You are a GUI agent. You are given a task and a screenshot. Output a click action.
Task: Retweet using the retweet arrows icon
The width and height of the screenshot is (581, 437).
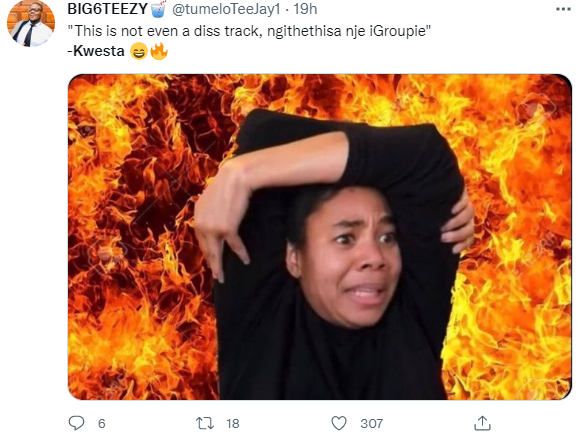click(x=205, y=423)
